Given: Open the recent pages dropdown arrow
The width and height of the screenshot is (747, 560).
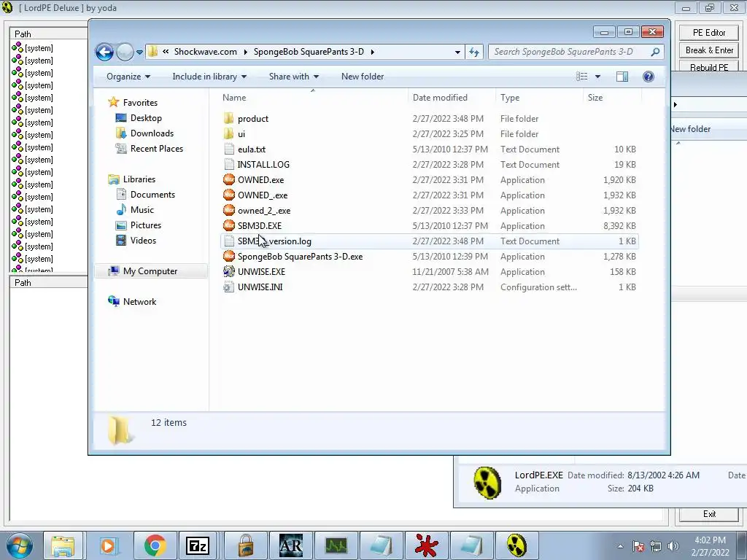Looking at the screenshot, I should tap(139, 52).
